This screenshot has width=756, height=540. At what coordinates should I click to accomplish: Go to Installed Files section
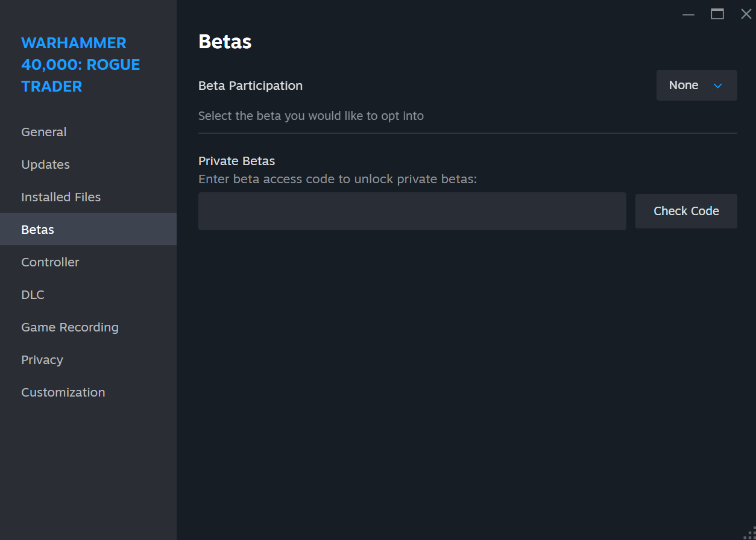click(61, 197)
